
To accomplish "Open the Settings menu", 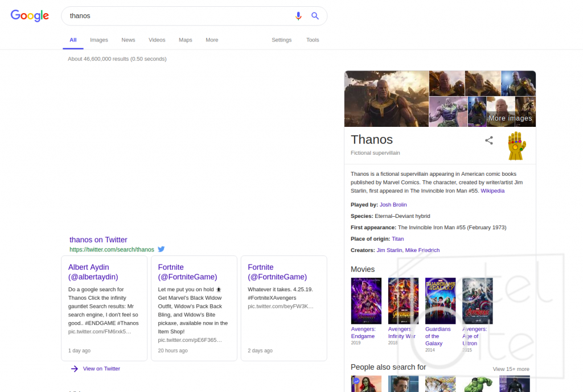I will click(x=281, y=40).
